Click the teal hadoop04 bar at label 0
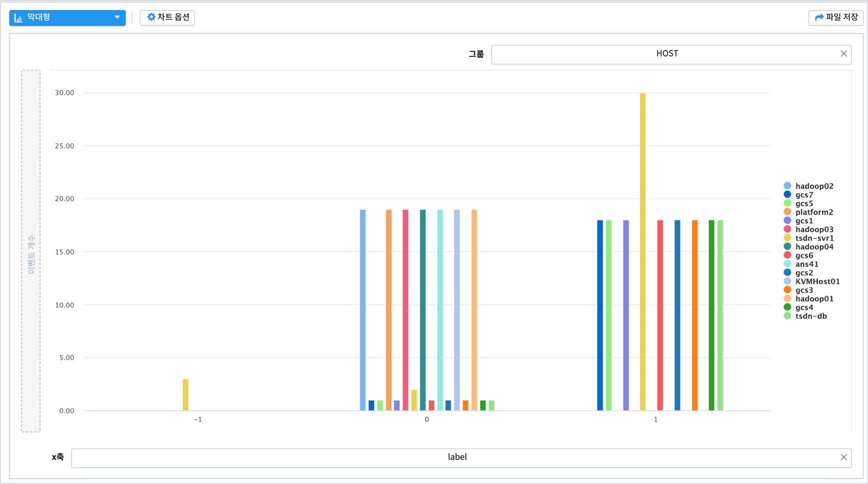Image resolution: width=868 pixels, height=484 pixels. [x=423, y=310]
